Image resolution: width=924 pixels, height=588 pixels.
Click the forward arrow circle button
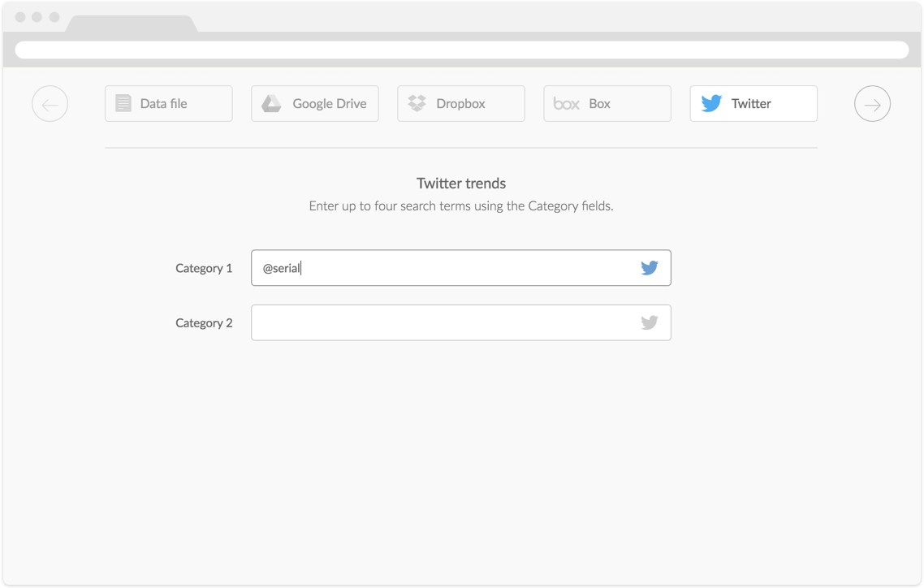tap(872, 104)
